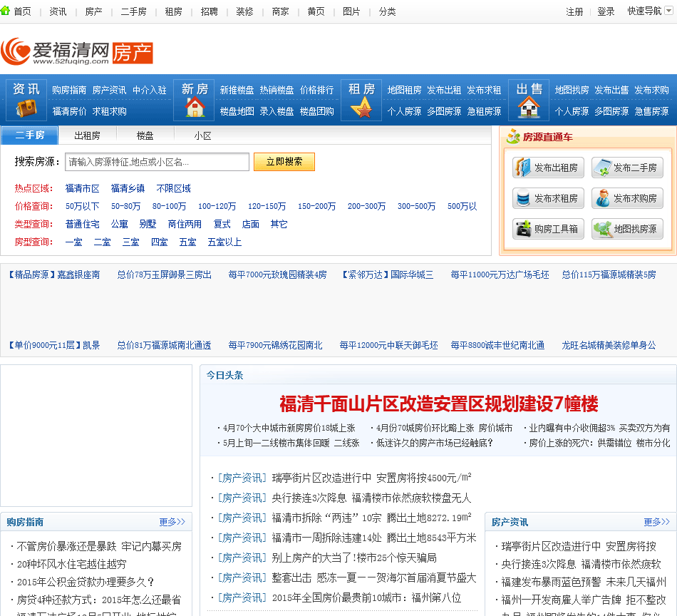Filter by 别墅 property type
Image resolution: width=677 pixels, height=616 pixels.
coord(148,224)
